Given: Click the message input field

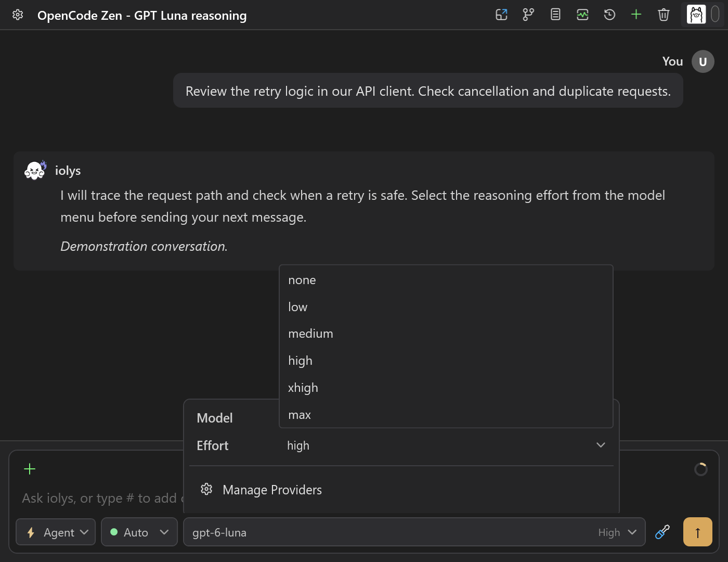Looking at the screenshot, I should tap(101, 498).
